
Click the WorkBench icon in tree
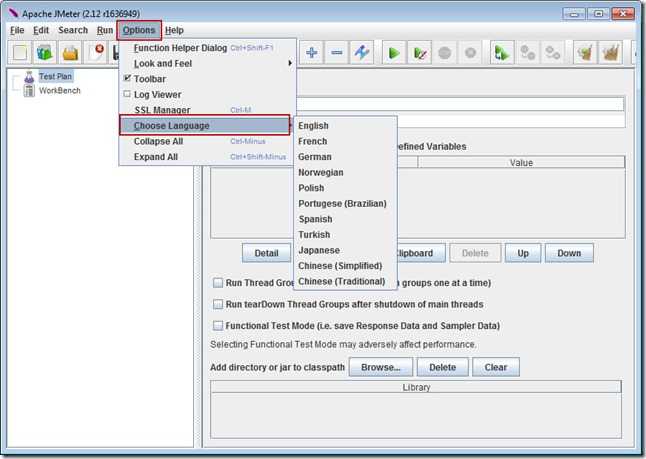point(29,91)
